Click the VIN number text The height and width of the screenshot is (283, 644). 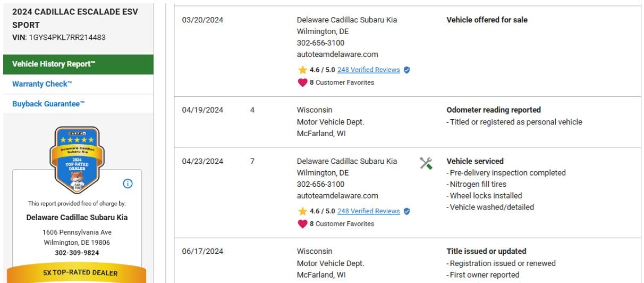67,38
